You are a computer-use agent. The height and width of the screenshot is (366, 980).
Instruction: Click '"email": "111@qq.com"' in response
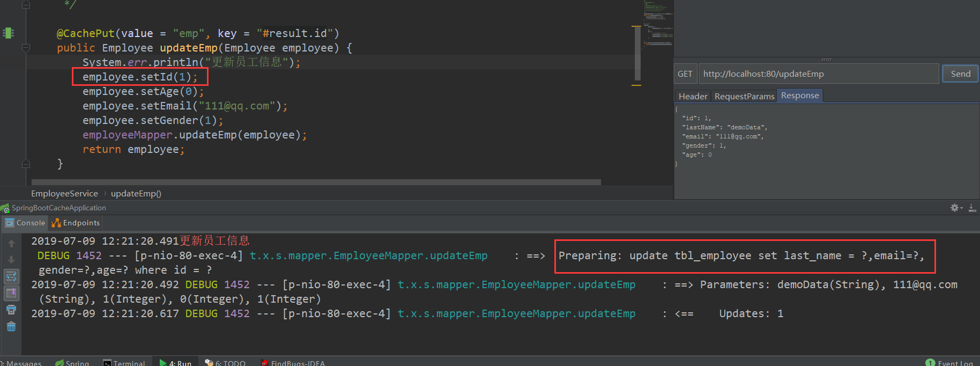pyautogui.click(x=723, y=136)
